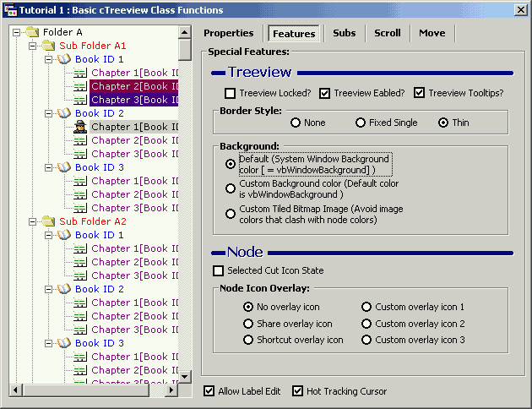
Task: Click the horizontal scrollbar left arrow
Action: tap(15, 390)
